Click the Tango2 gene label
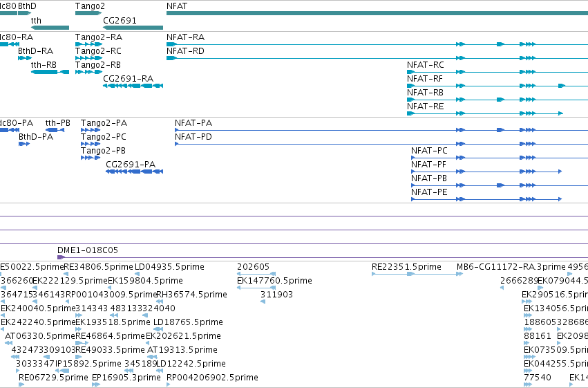 [x=90, y=6]
